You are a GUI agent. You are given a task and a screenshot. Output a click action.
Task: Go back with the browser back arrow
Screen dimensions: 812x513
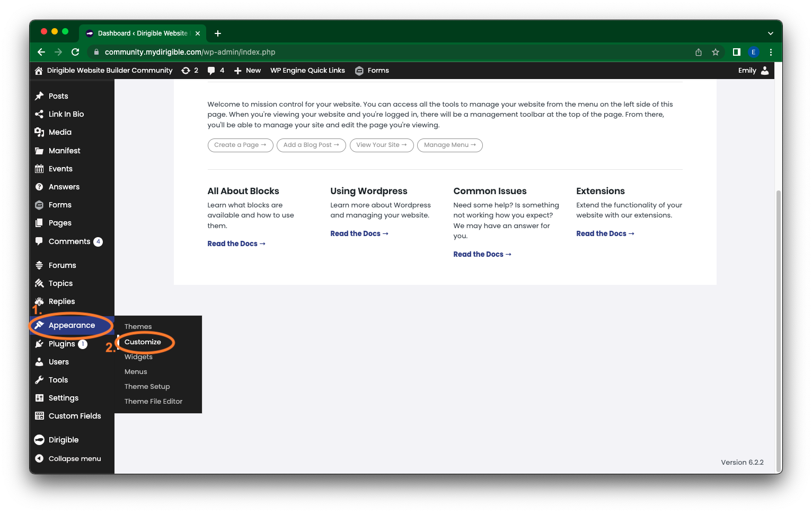(x=41, y=52)
